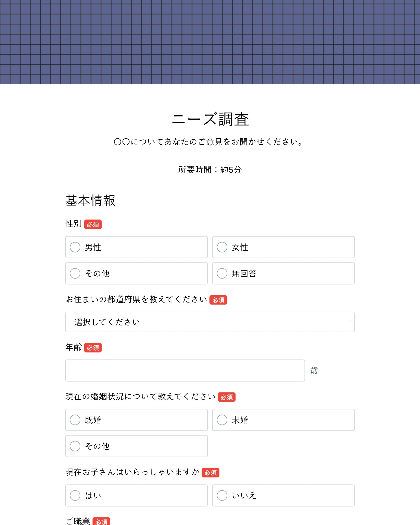This screenshot has height=525, width=420.
Task: Click the 基本情報 section heading
Action: (90, 201)
